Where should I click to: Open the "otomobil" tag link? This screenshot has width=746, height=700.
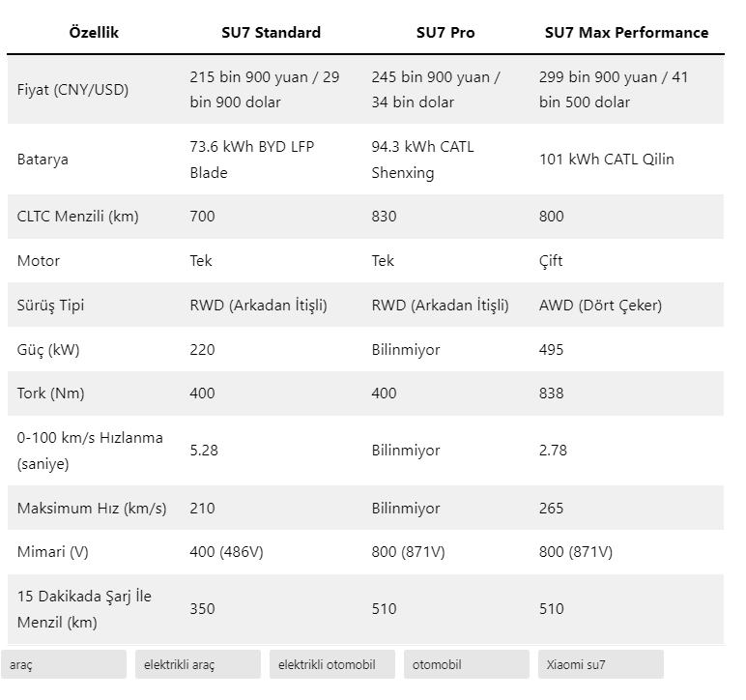tap(466, 665)
